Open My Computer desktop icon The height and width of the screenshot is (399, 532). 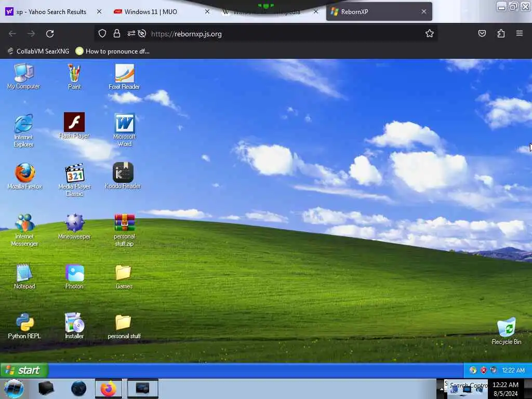(24, 76)
